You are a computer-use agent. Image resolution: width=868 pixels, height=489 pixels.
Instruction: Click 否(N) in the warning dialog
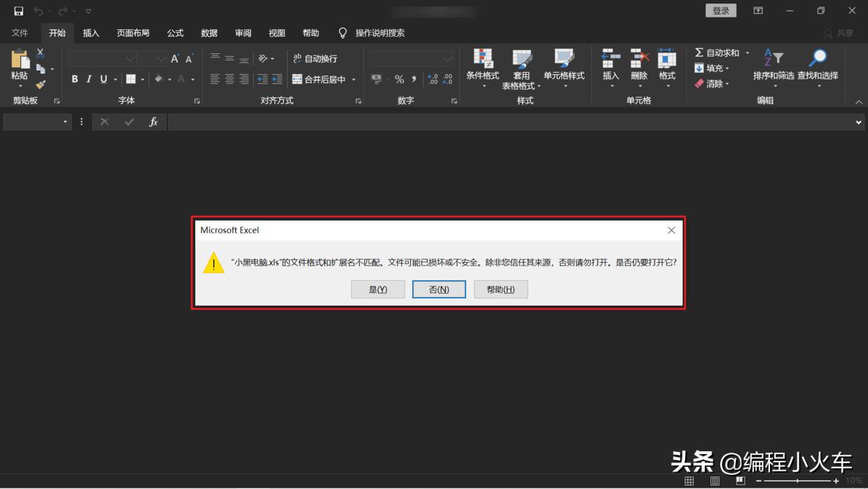point(439,289)
